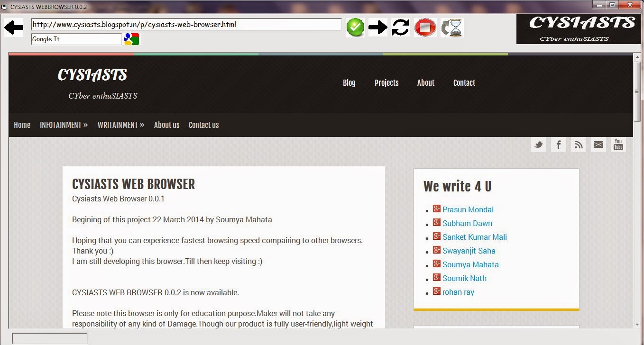Image resolution: width=644 pixels, height=345 pixels.
Task: Expand the WRITAINMENT dropdown menu
Action: [120, 125]
